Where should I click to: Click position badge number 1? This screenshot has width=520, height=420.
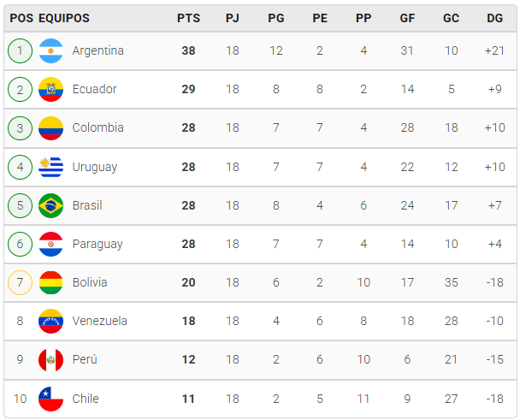20,50
